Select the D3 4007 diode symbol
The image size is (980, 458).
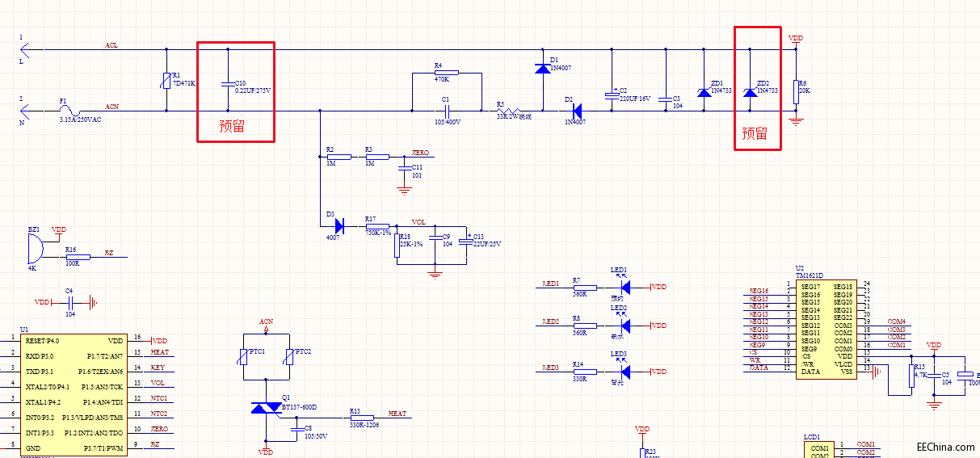(339, 227)
